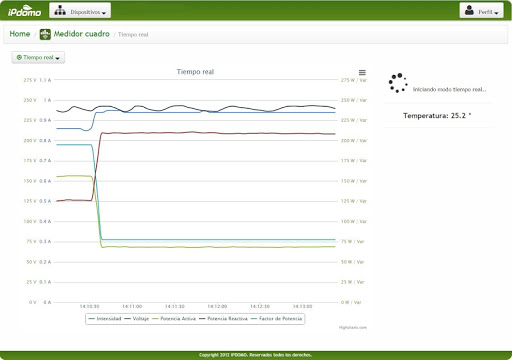Hide Potencia Activa series in legend
The image size is (512, 360).
point(174,319)
